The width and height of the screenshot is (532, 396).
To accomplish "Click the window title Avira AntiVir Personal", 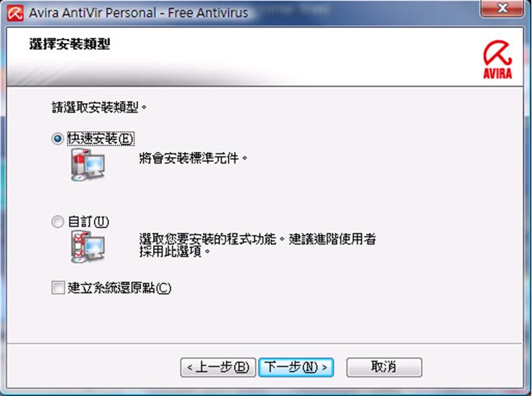I will click(x=139, y=13).
